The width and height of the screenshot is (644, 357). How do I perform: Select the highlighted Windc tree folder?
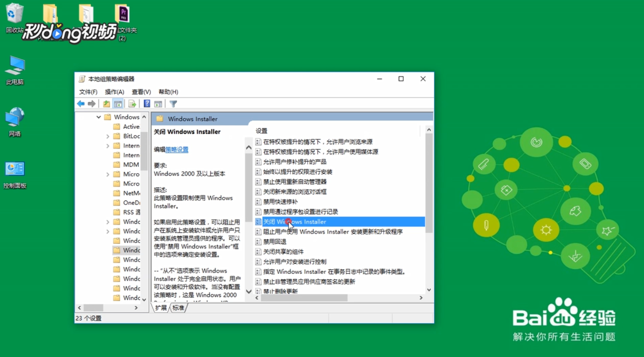point(127,250)
